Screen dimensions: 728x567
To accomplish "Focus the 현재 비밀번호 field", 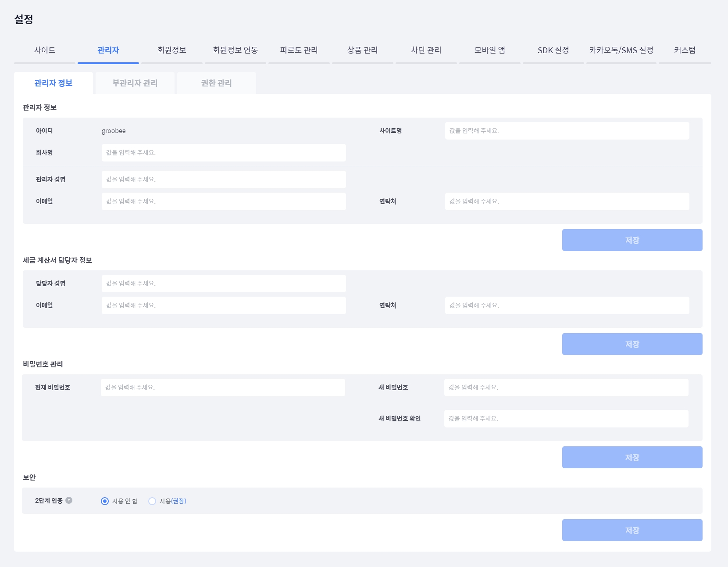I will (223, 388).
